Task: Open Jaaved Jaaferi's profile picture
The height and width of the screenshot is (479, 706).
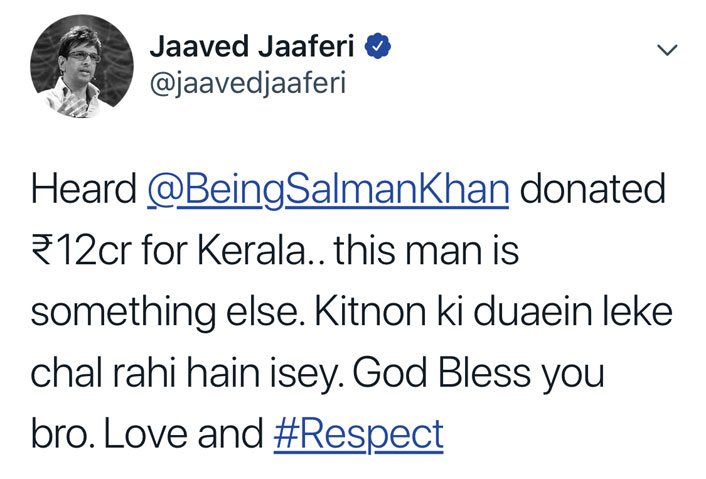Action: click(x=81, y=66)
